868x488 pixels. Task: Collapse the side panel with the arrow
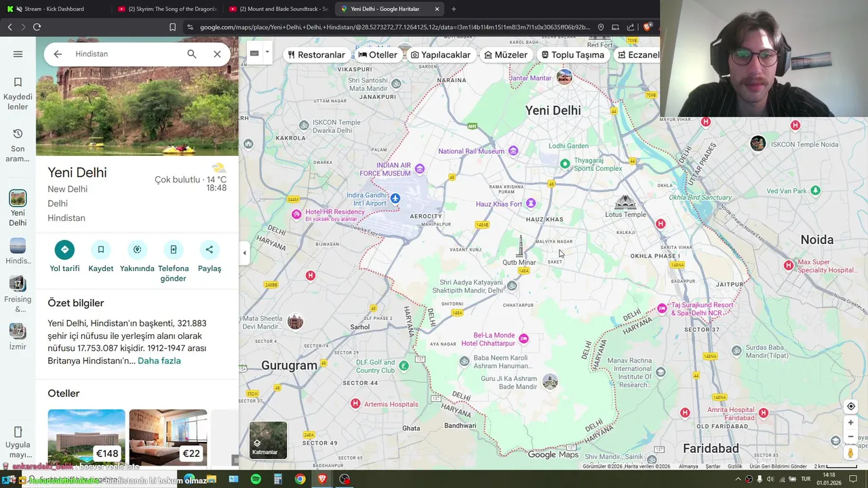pyautogui.click(x=245, y=253)
